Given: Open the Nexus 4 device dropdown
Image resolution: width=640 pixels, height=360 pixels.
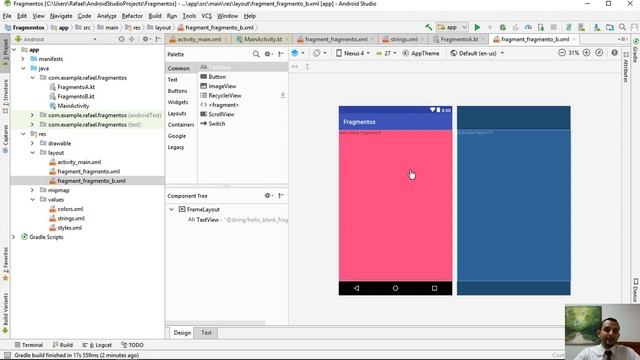Looking at the screenshot, I should (x=353, y=53).
